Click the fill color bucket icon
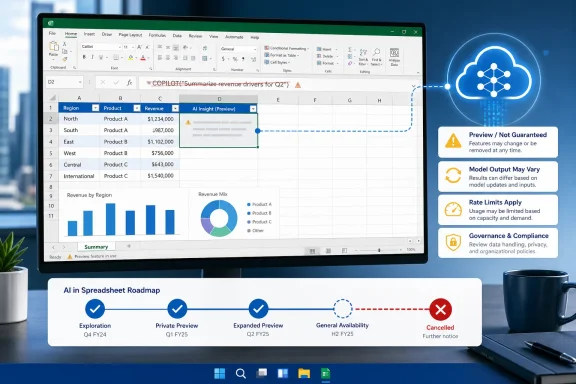Screen dimensions: 576x384 (131, 58)
